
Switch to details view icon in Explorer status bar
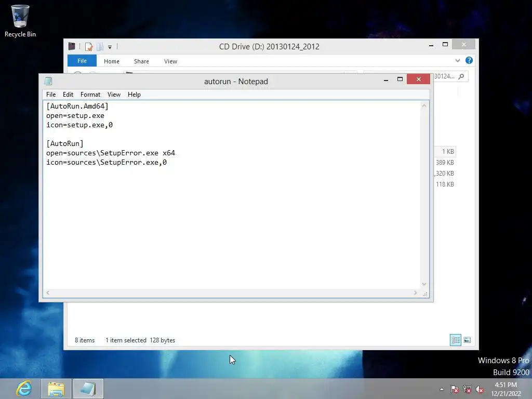(x=456, y=340)
